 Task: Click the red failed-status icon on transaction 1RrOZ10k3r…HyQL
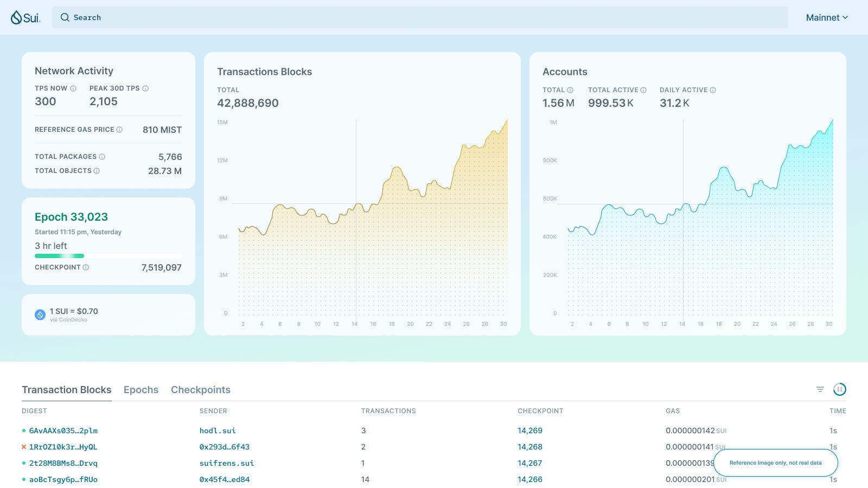23,447
